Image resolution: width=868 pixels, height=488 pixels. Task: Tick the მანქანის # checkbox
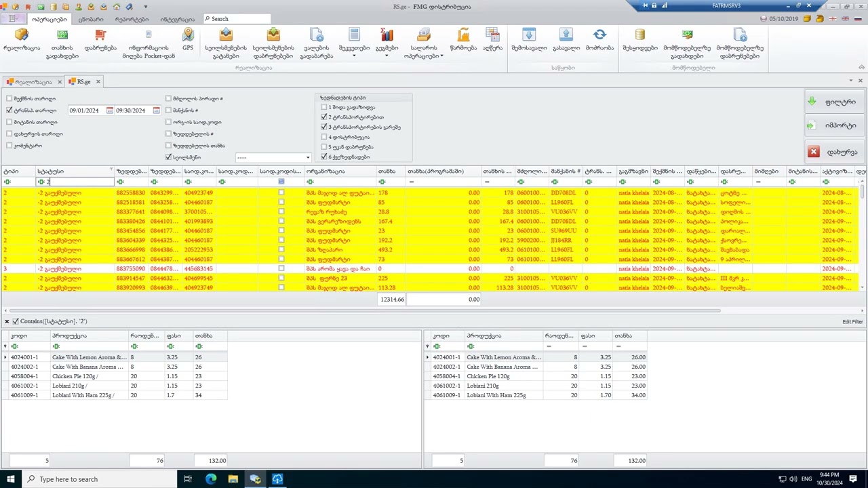pyautogui.click(x=168, y=110)
